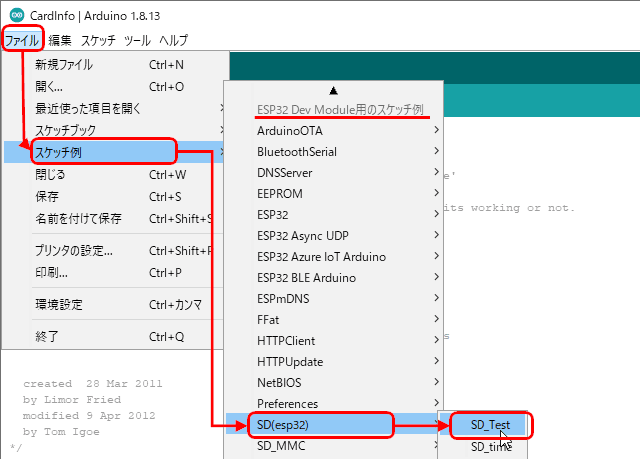
Task: Expand DNSServer examples
Action: (334, 173)
